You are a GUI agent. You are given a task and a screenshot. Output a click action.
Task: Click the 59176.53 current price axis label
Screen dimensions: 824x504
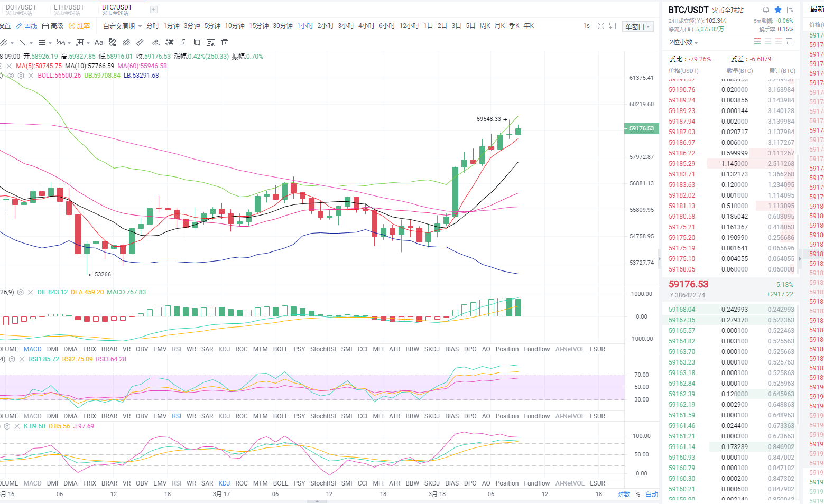[x=641, y=128]
